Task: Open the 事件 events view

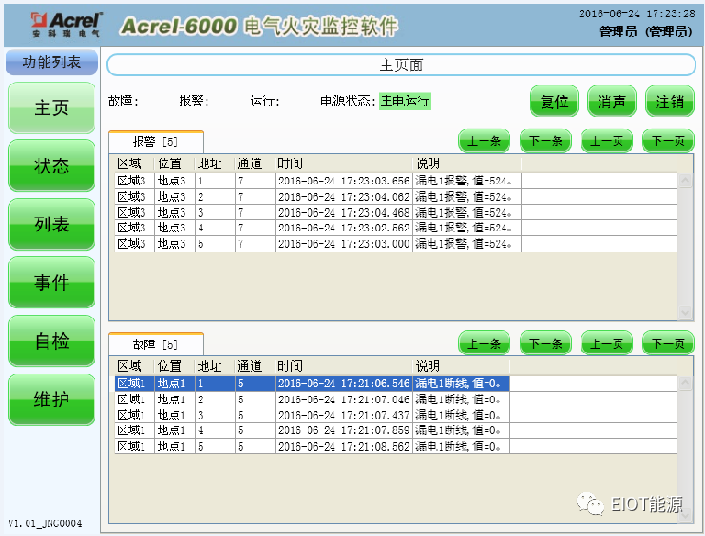Action: click(x=51, y=282)
